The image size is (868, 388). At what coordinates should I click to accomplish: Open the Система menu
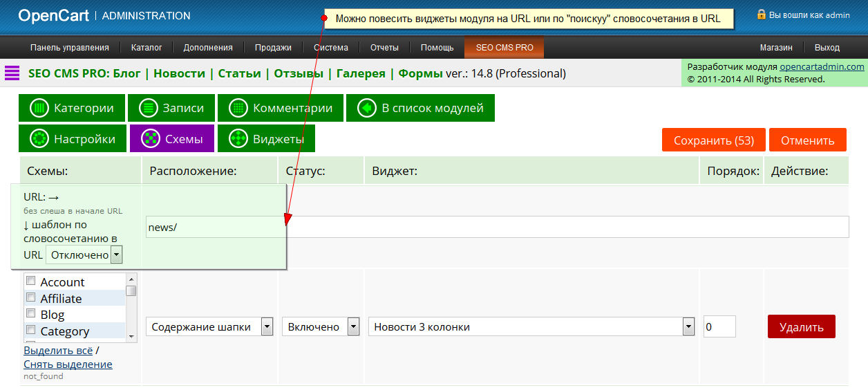pos(331,48)
